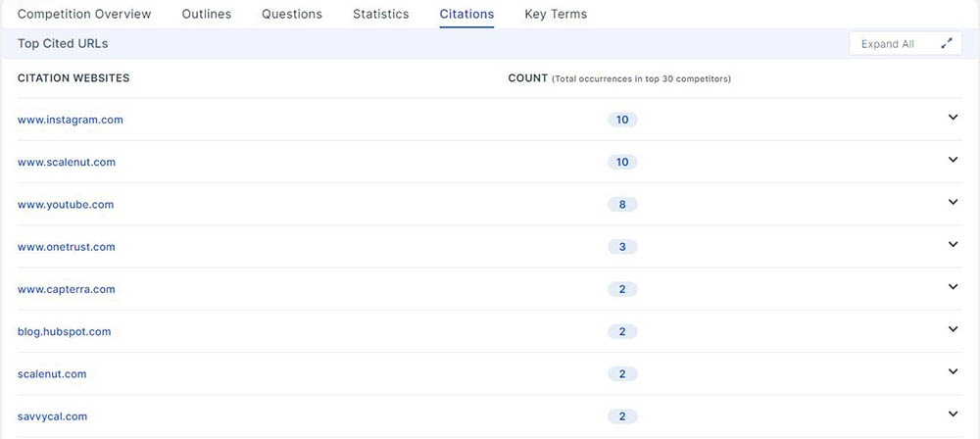This screenshot has width=980, height=439.
Task: Click the count badge 8 for YouTube
Action: pyautogui.click(x=622, y=205)
